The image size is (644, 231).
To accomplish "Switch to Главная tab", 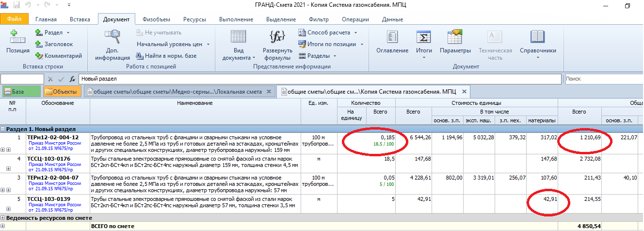I will [x=46, y=19].
